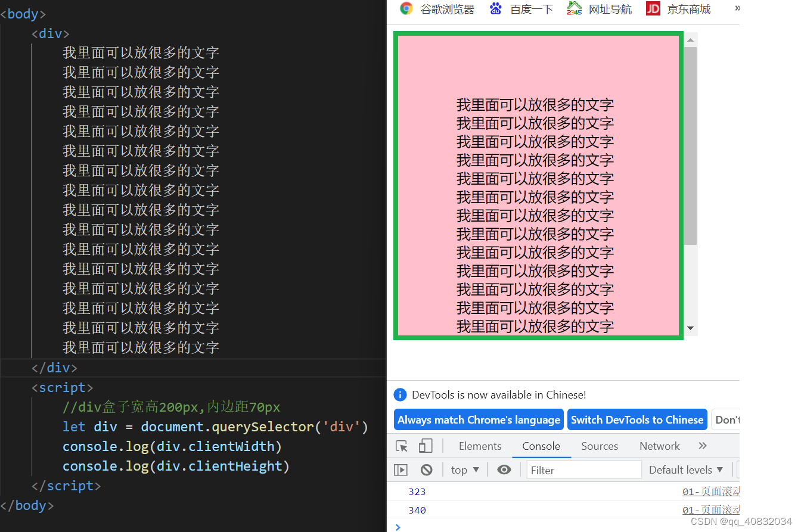Open the Default levels dropdown
Viewport: 801px width, 532px height.
pyautogui.click(x=686, y=470)
